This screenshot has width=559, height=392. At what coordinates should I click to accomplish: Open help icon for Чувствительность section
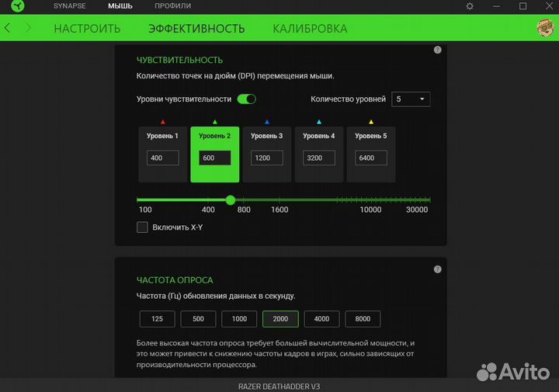(437, 50)
